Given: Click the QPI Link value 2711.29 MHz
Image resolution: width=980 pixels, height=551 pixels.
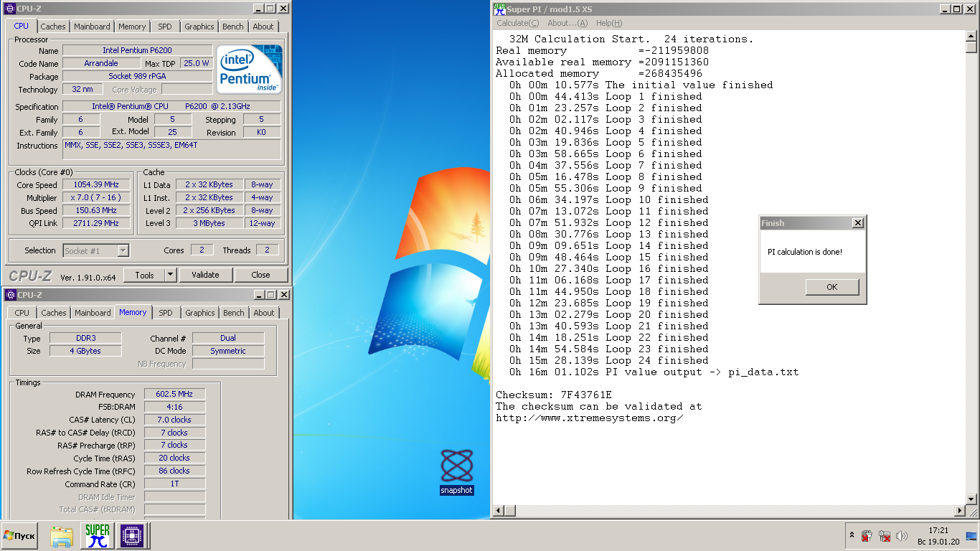Looking at the screenshot, I should pos(97,223).
